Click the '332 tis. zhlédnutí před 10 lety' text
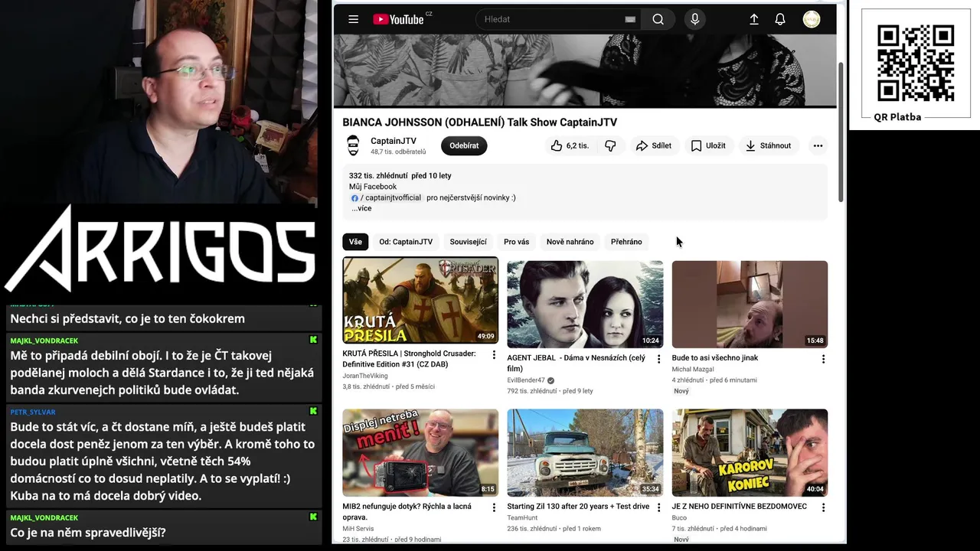 click(x=400, y=176)
